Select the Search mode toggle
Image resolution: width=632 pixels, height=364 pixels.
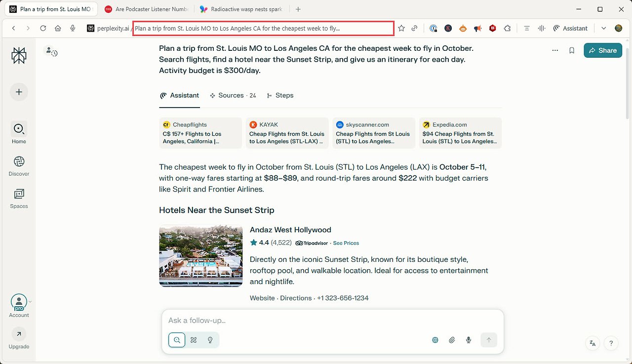[177, 340]
